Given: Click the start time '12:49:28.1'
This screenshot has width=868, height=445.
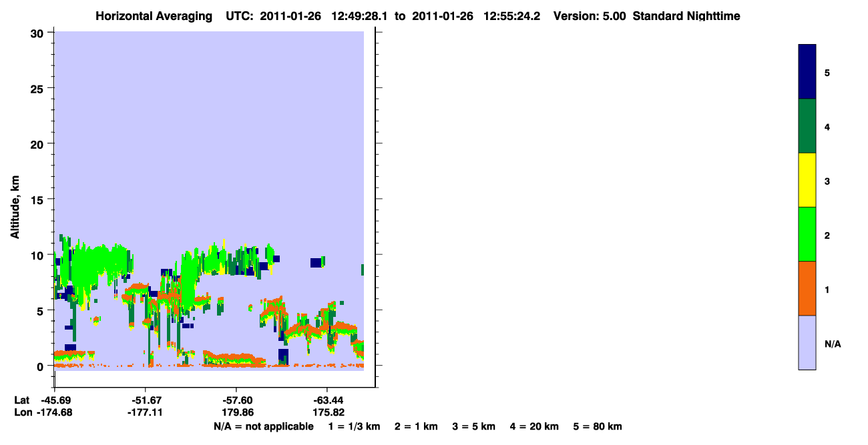Looking at the screenshot, I should coord(360,16).
